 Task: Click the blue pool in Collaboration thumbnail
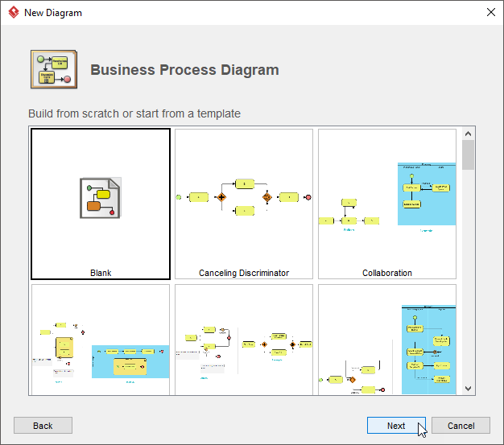pyautogui.click(x=427, y=194)
